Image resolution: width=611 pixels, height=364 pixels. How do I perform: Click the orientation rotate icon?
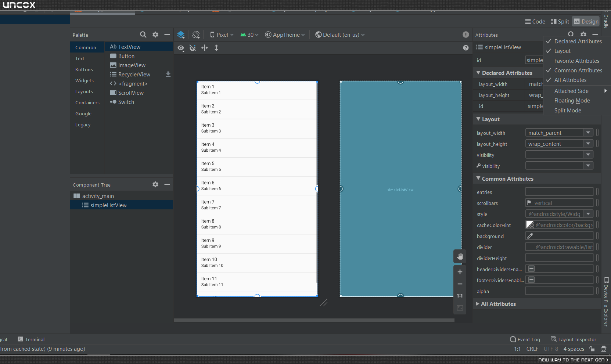tap(196, 35)
